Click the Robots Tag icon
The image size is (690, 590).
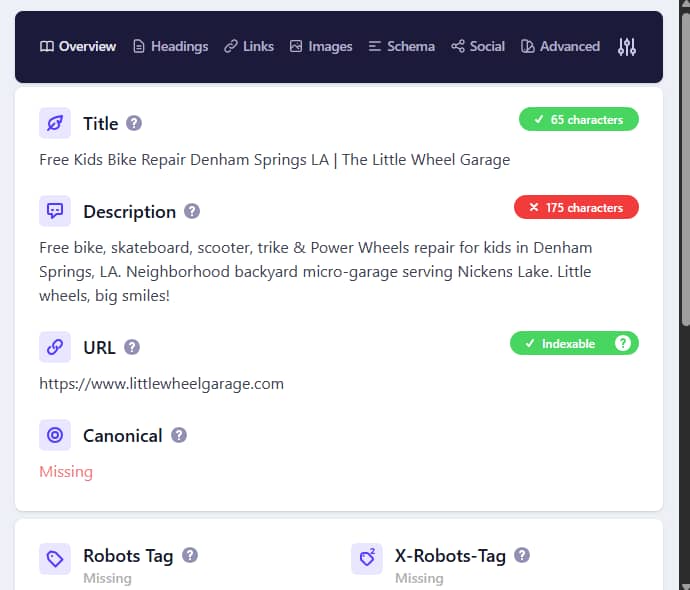click(x=55, y=559)
